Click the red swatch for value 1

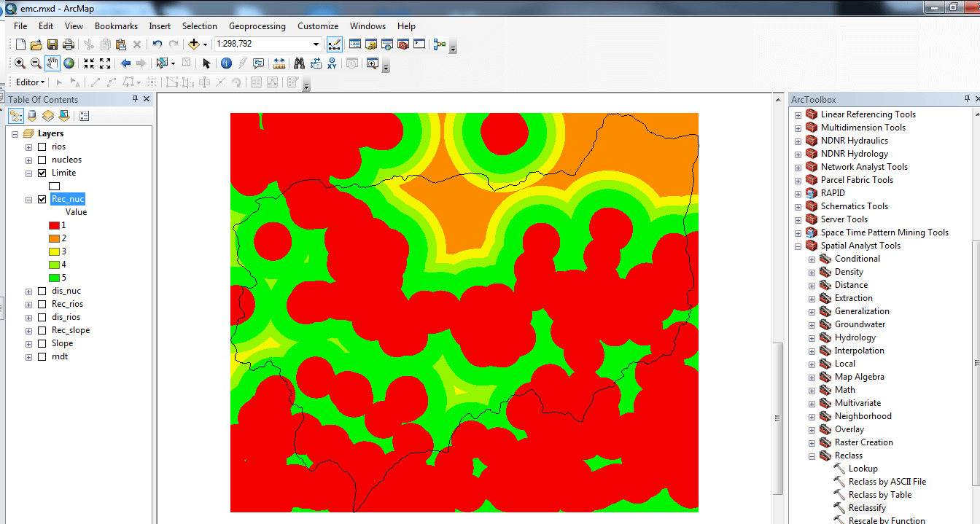(x=54, y=225)
